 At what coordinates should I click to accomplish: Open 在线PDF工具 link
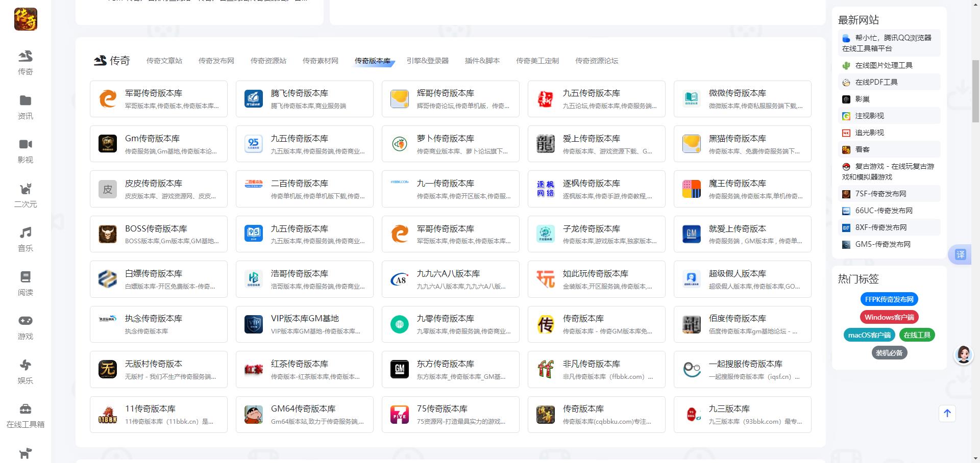pos(889,82)
